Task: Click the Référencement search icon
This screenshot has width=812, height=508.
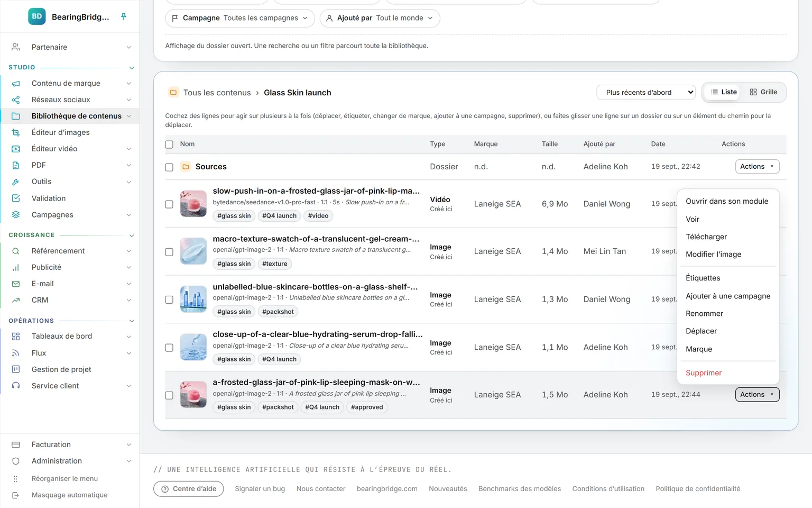Action: click(x=16, y=251)
